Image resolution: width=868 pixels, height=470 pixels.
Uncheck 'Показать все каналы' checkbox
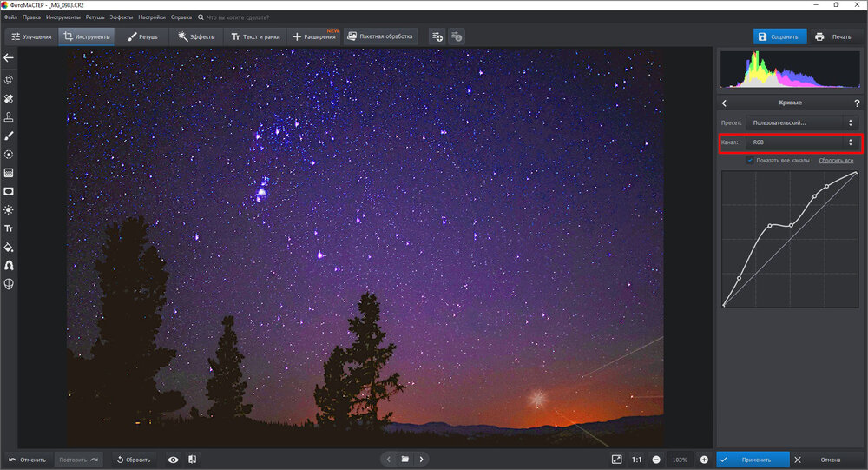coord(750,160)
